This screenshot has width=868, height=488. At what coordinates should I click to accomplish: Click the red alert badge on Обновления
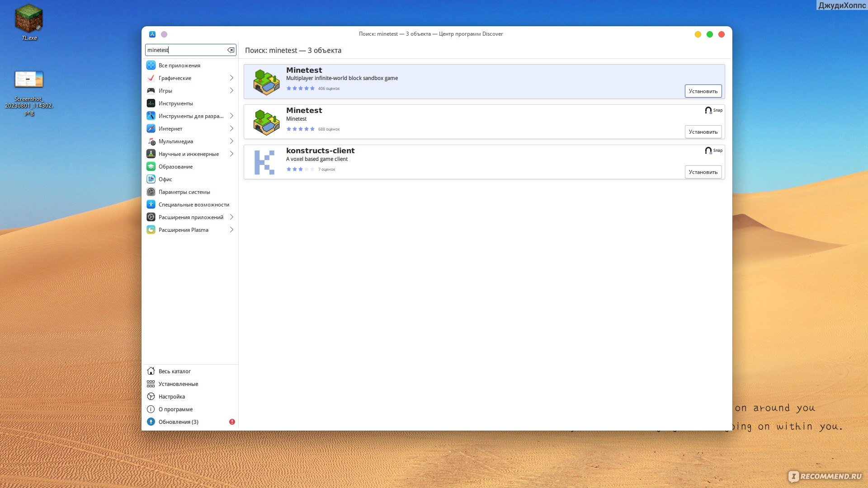pyautogui.click(x=232, y=422)
